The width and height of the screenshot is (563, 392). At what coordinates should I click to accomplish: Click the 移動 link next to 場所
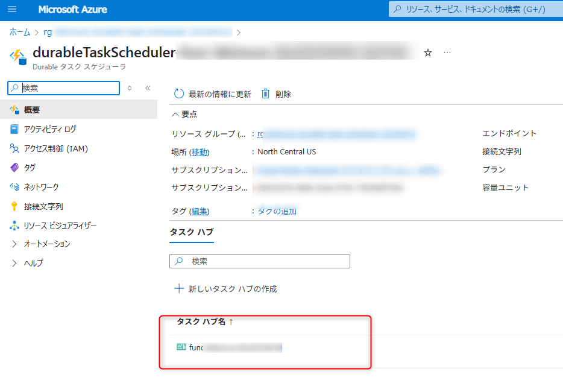click(200, 152)
